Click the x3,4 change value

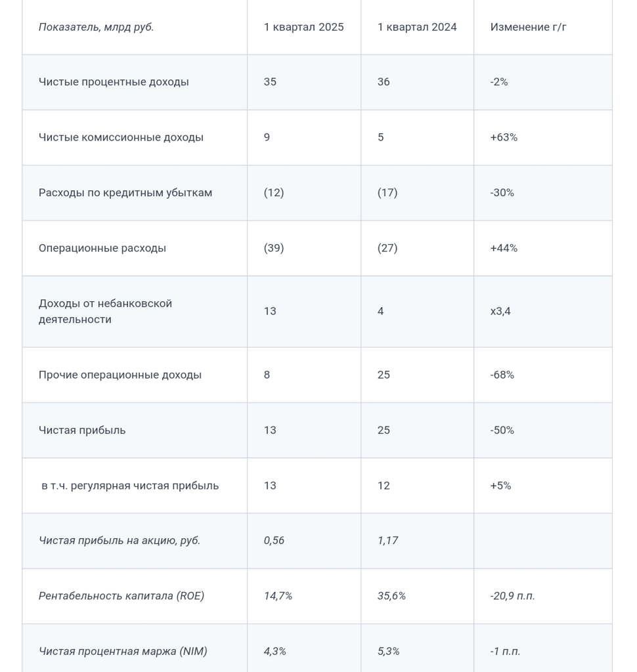pyautogui.click(x=500, y=311)
